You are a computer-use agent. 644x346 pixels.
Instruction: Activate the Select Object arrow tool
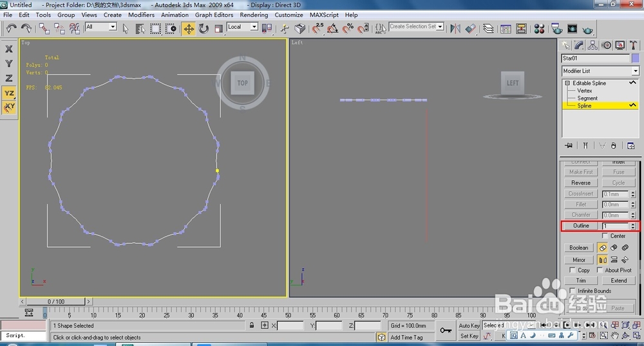pos(126,29)
